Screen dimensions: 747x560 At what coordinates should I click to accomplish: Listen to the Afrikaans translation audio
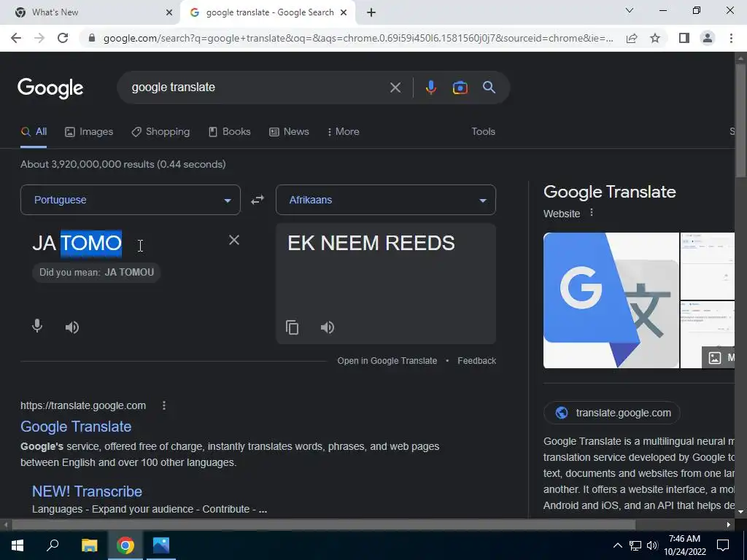click(x=328, y=327)
